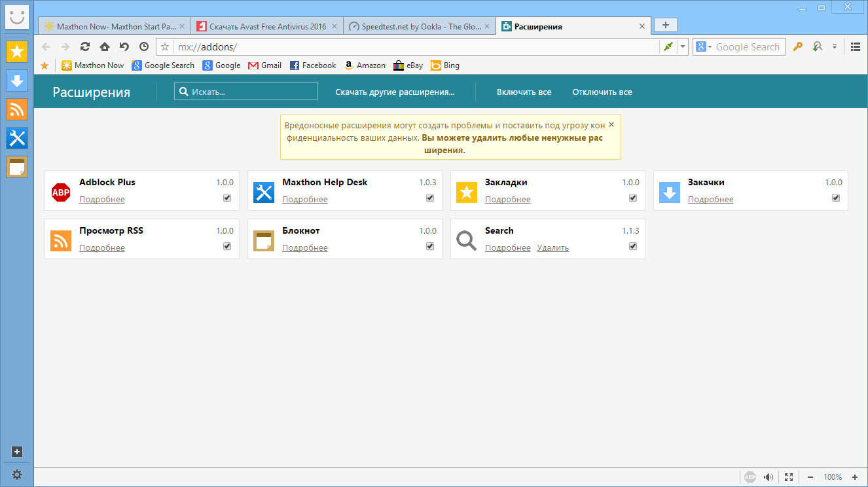The width and height of the screenshot is (868, 487).
Task: Open Подробнее for Adblock Plus
Action: [x=102, y=200]
